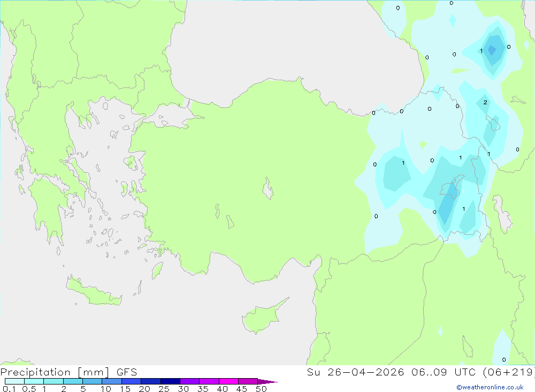Click the above-50 mm arrow tip of legend

tap(267, 381)
